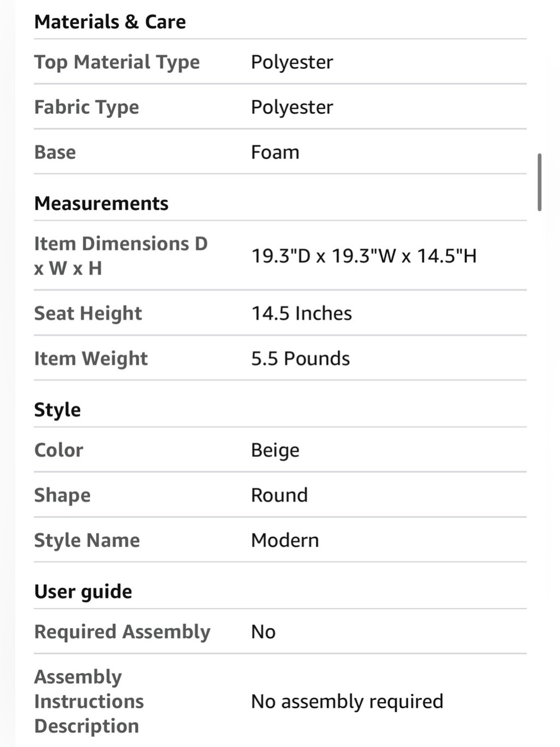This screenshot has width=560, height=747.
Task: Select the 14.5 Inches value
Action: 302,313
